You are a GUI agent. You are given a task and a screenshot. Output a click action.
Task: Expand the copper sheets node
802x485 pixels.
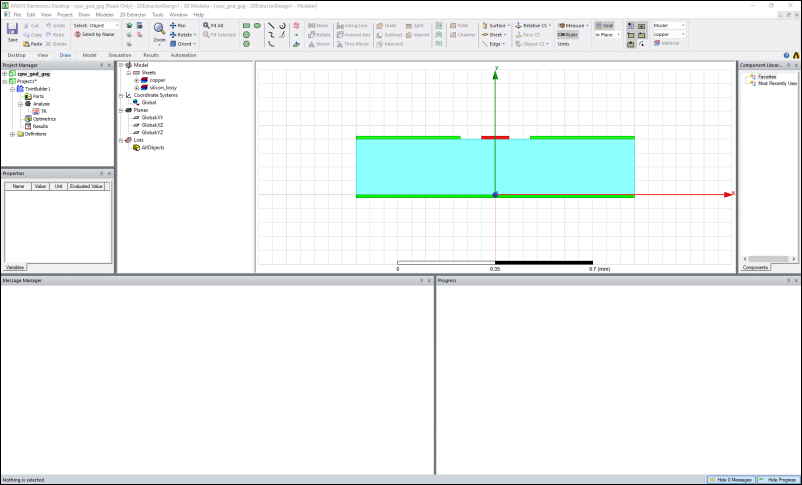coord(137,80)
